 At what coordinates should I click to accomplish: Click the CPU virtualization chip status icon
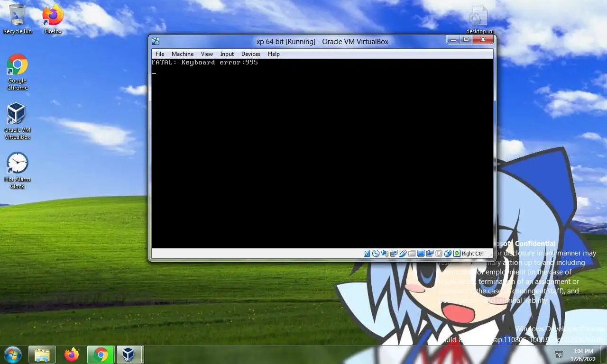tap(439, 254)
